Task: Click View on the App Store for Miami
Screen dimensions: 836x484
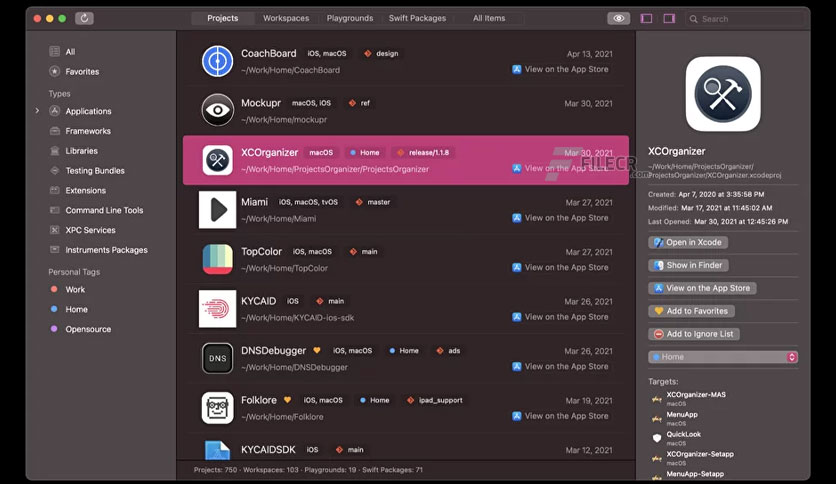Action: [x=560, y=218]
